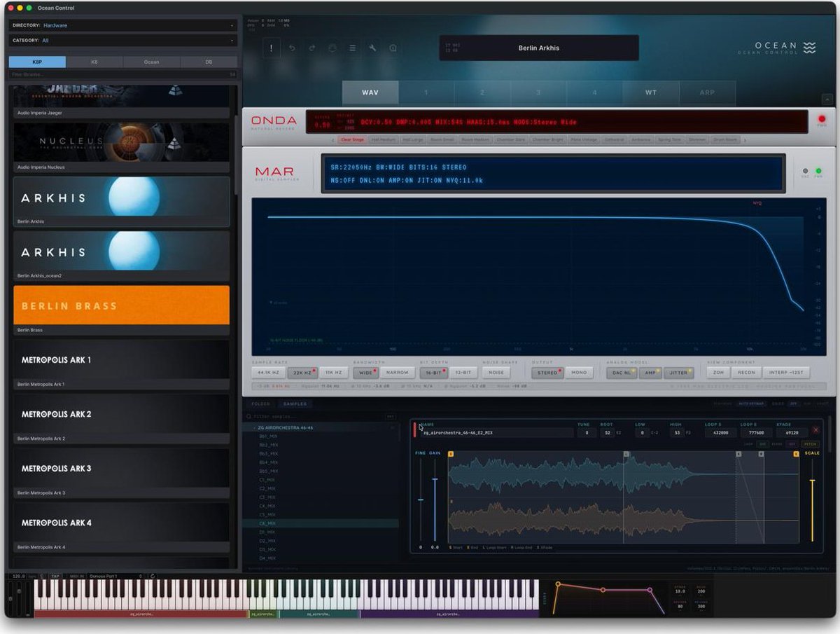Click the undo arrow icon

pos(292,48)
